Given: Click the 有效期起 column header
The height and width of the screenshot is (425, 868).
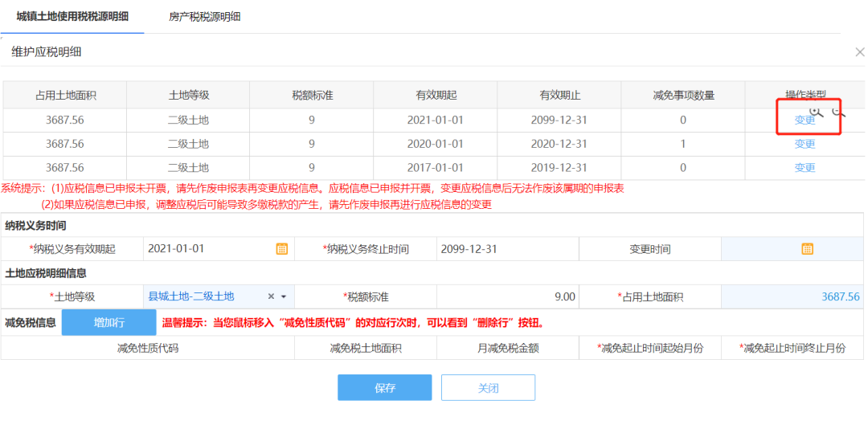Looking at the screenshot, I should [436, 95].
